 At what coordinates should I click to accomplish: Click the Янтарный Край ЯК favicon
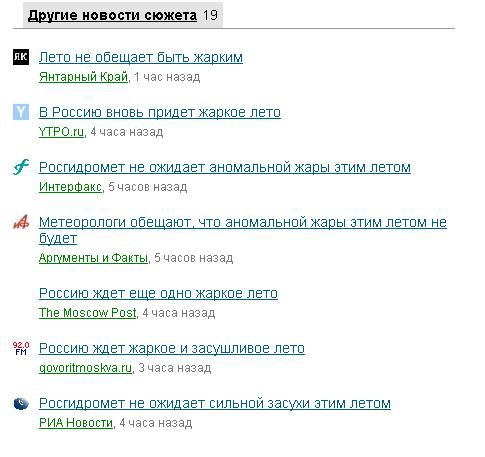(21, 57)
